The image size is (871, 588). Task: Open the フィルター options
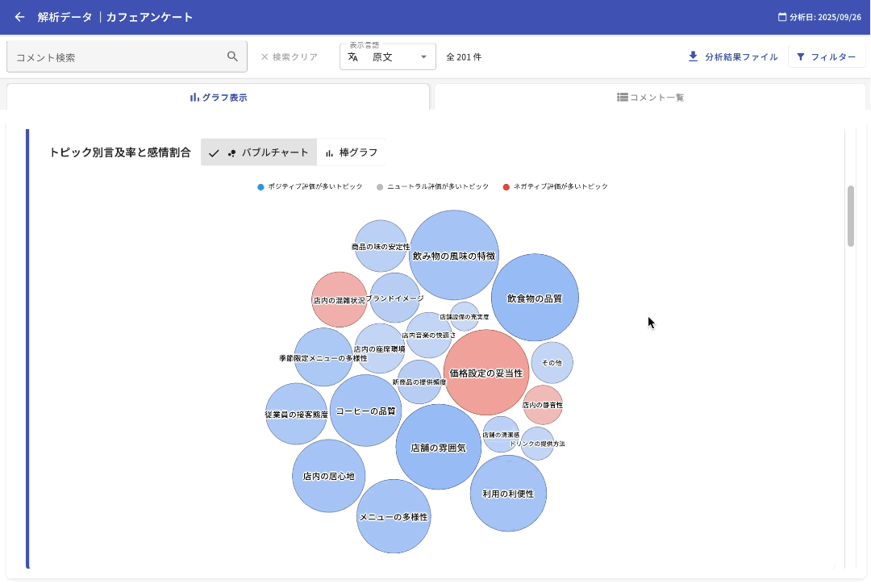[x=826, y=56]
